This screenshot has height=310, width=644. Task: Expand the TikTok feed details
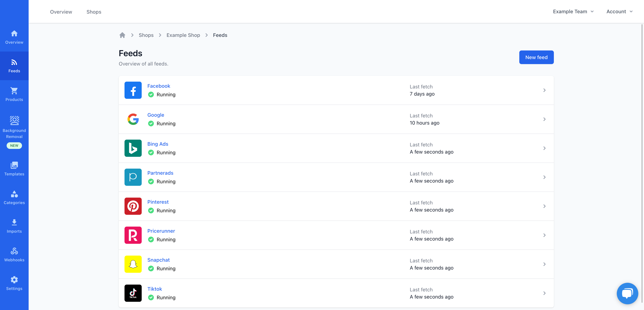click(544, 293)
